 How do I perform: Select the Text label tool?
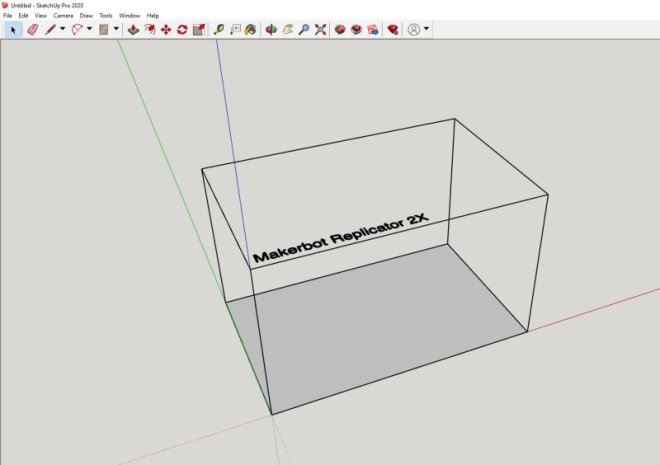pos(235,30)
